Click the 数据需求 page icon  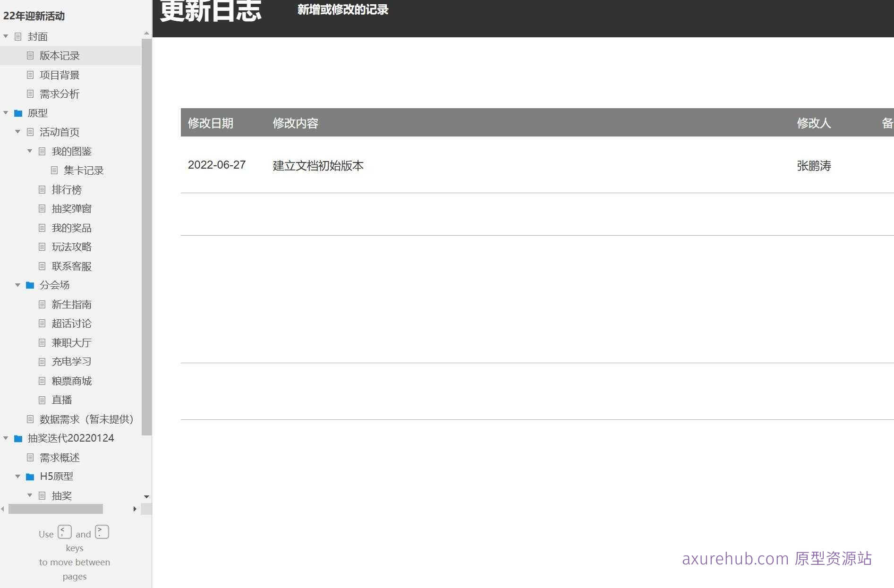(x=30, y=419)
